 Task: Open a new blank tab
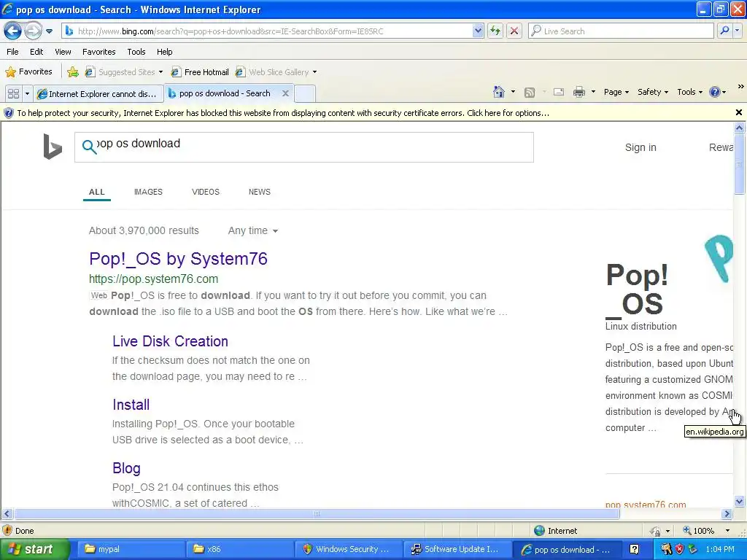coord(304,94)
